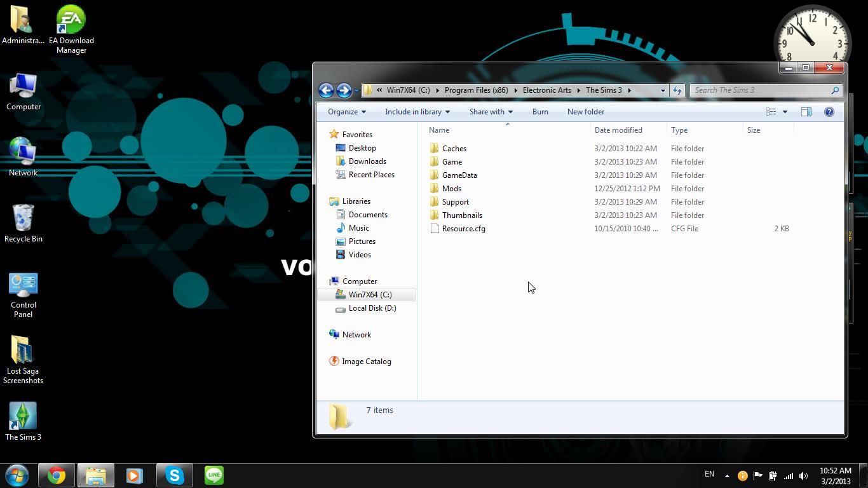Open Skype from the taskbar
This screenshot has height=488, width=868.
(x=174, y=475)
